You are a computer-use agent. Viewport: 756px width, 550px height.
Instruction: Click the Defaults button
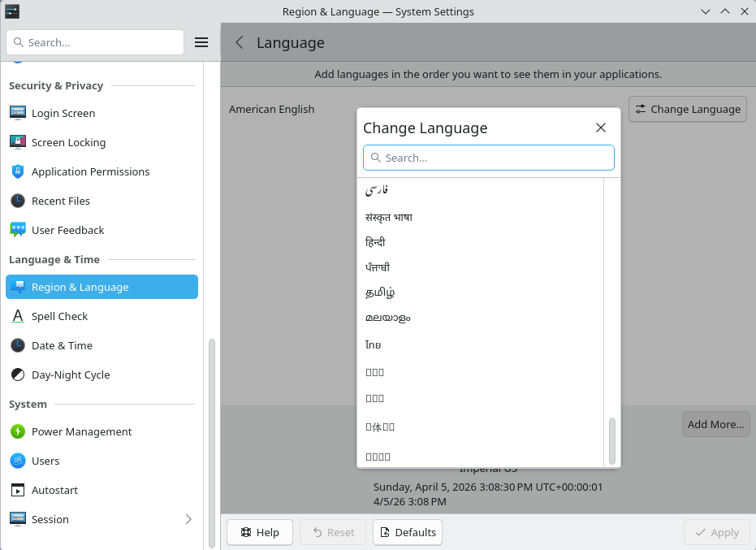click(408, 532)
